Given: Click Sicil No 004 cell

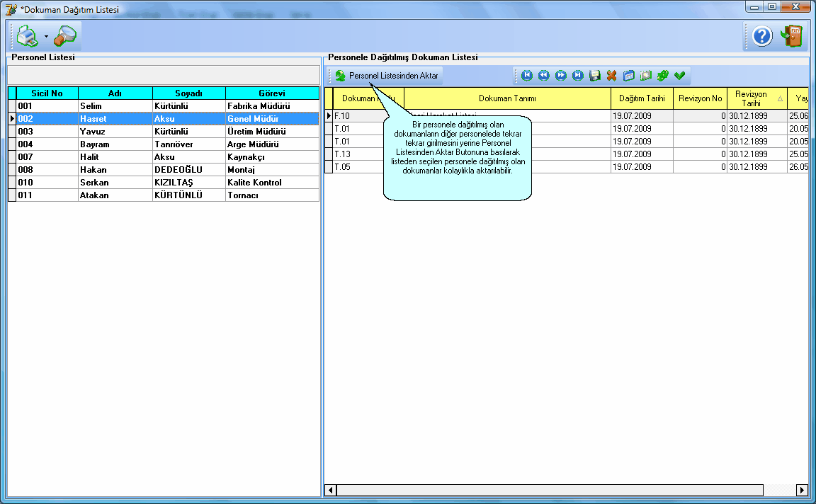Looking at the screenshot, I should click(47, 144).
